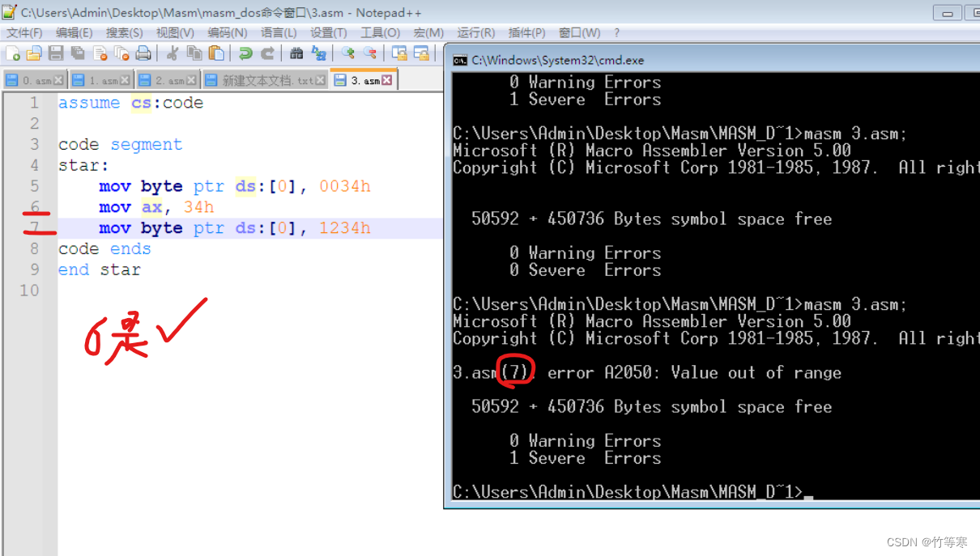980x556 pixels.
Task: Click the value 0034h on line 5
Action: [344, 186]
